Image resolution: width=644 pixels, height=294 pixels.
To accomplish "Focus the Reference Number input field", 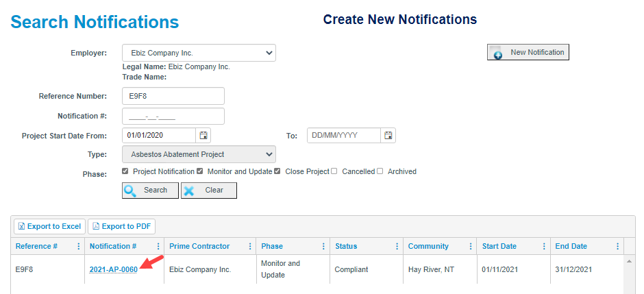I will coord(173,96).
